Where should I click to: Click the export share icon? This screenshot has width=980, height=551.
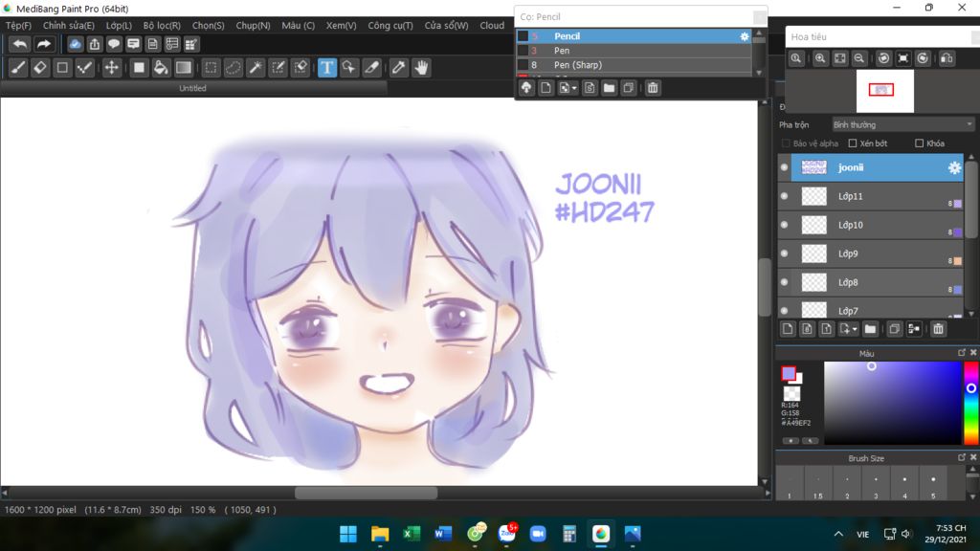[x=95, y=44]
